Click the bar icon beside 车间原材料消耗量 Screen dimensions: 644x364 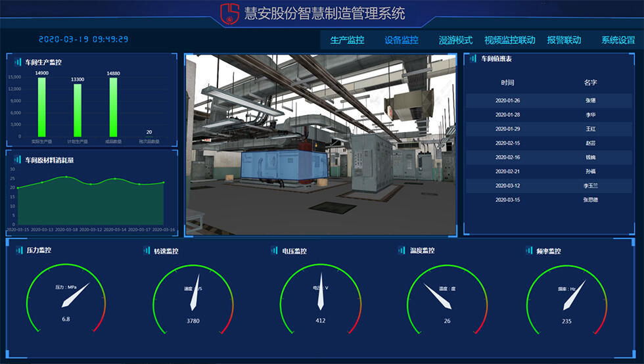pos(18,159)
